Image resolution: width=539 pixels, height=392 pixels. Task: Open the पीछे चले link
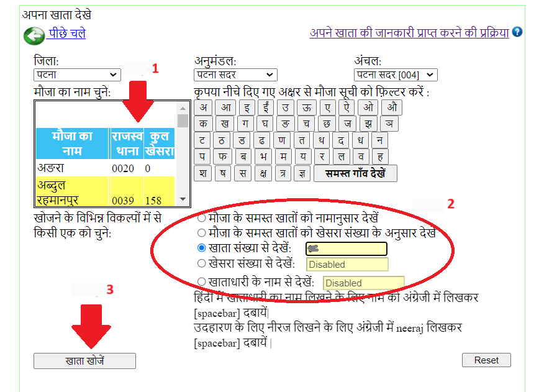(x=67, y=34)
